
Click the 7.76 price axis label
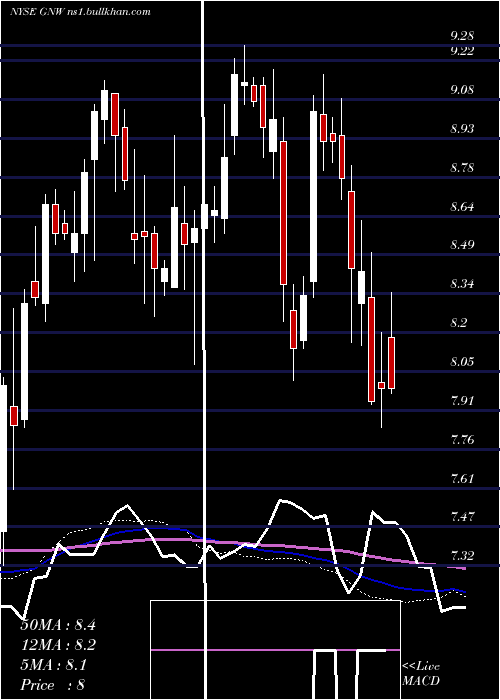point(462,440)
